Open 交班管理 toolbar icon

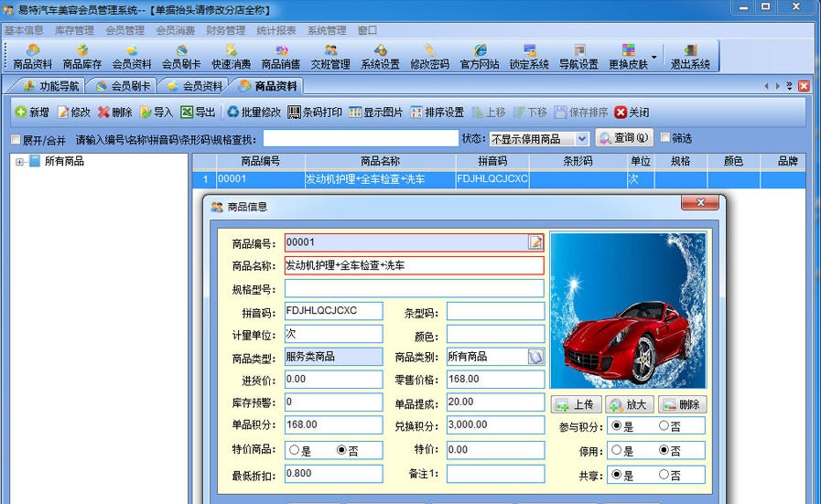click(330, 57)
